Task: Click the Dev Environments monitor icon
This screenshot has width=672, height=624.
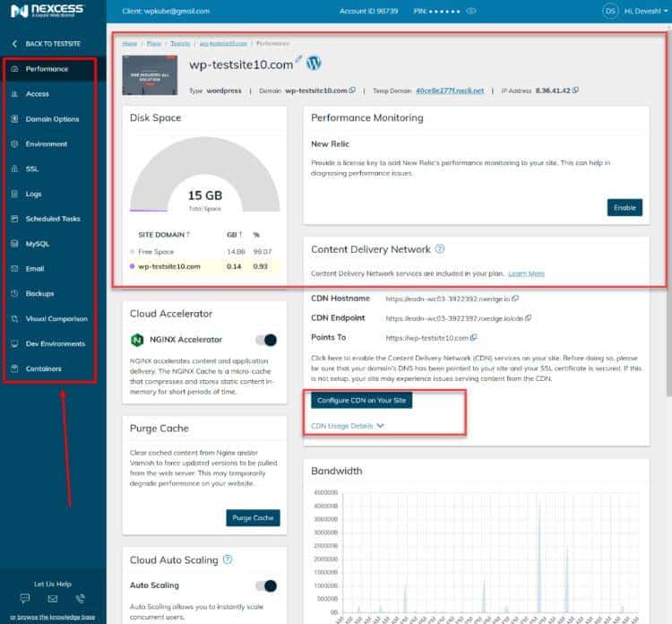Action: point(14,343)
